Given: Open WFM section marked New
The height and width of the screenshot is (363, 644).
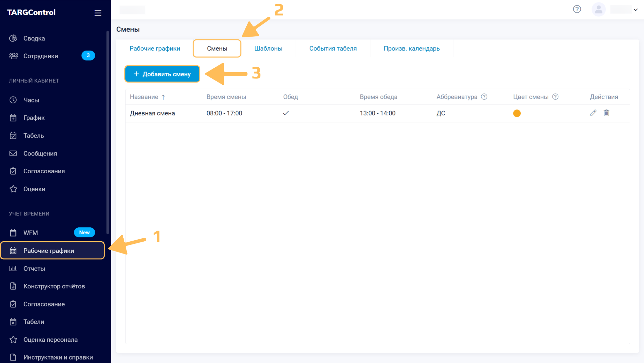Looking at the screenshot, I should point(31,233).
